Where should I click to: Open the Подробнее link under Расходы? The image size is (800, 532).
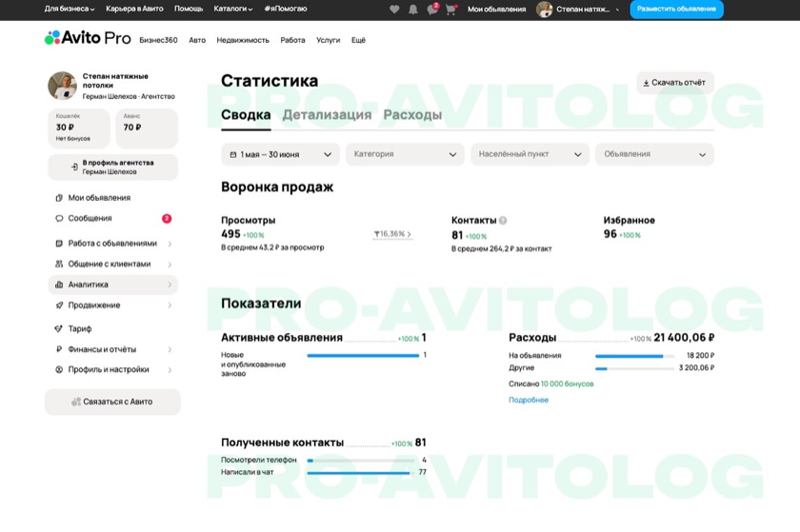529,400
